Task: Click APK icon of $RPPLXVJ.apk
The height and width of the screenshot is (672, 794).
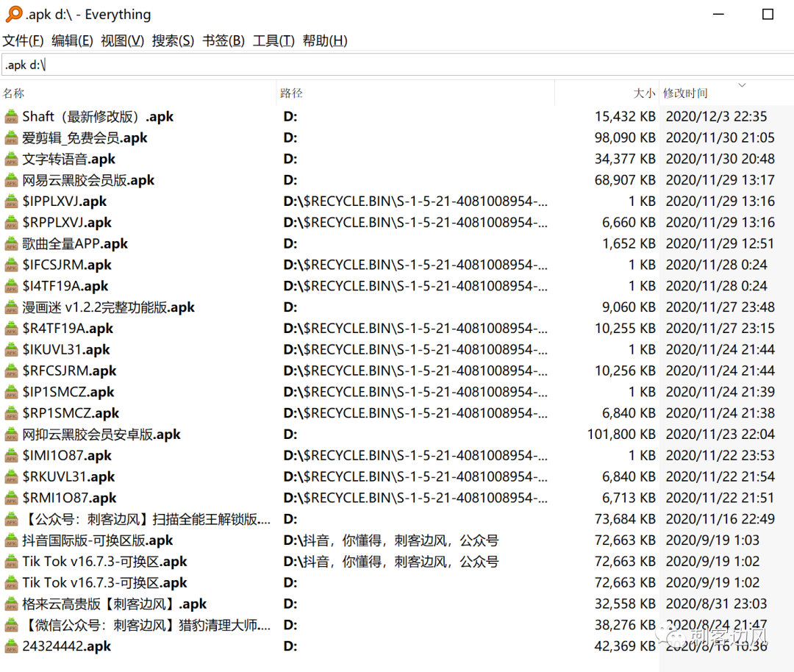Action: point(11,223)
